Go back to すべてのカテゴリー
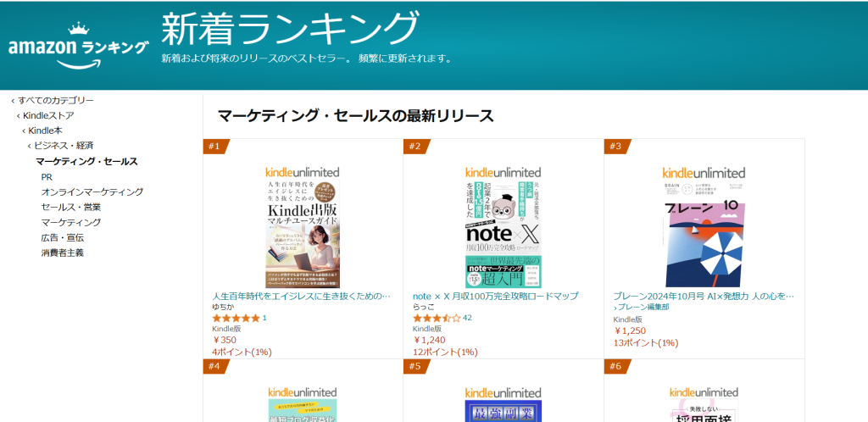The height and width of the screenshot is (422, 868). (x=56, y=101)
